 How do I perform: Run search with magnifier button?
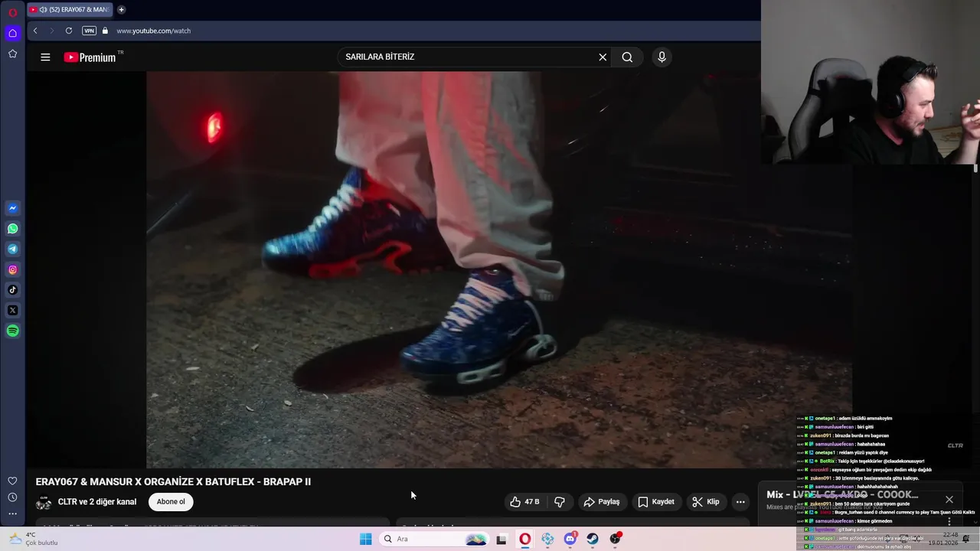coord(627,57)
